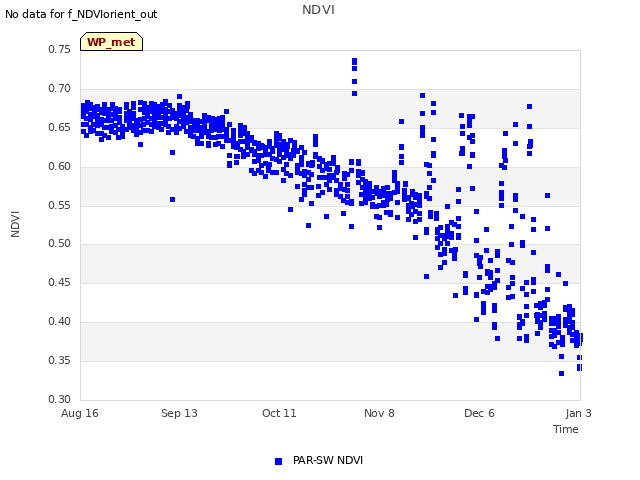The width and height of the screenshot is (640, 480).
Task: Click the 0.70 y-axis tick value
Action: pos(60,89)
